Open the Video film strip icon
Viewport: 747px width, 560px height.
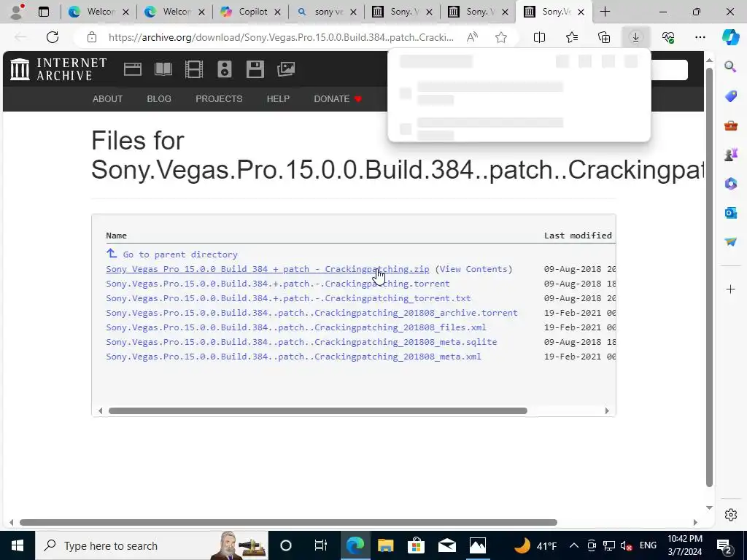pyautogui.click(x=194, y=69)
